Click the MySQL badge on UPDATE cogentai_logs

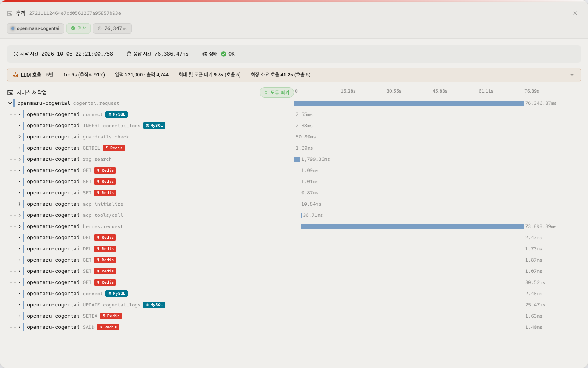click(x=154, y=305)
